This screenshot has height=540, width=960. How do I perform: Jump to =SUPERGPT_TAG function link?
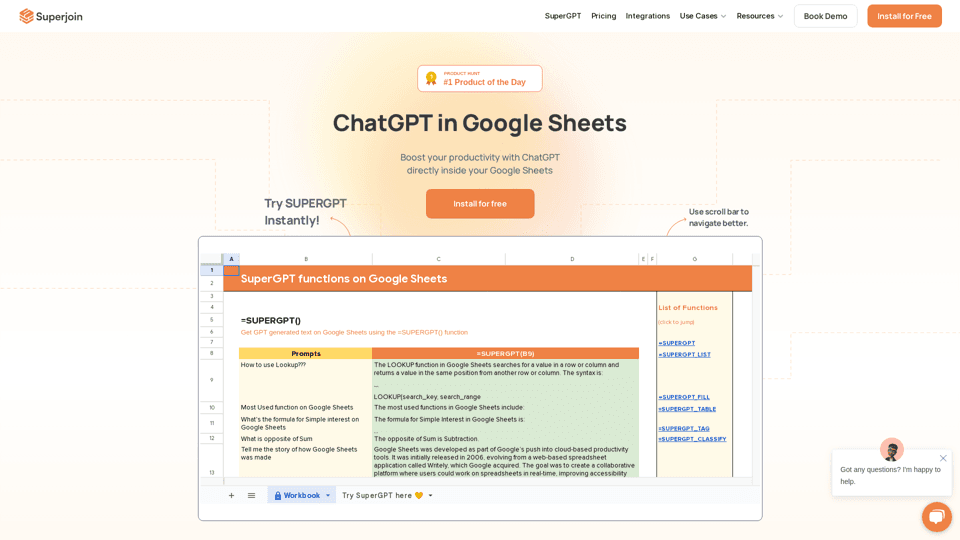[684, 429]
